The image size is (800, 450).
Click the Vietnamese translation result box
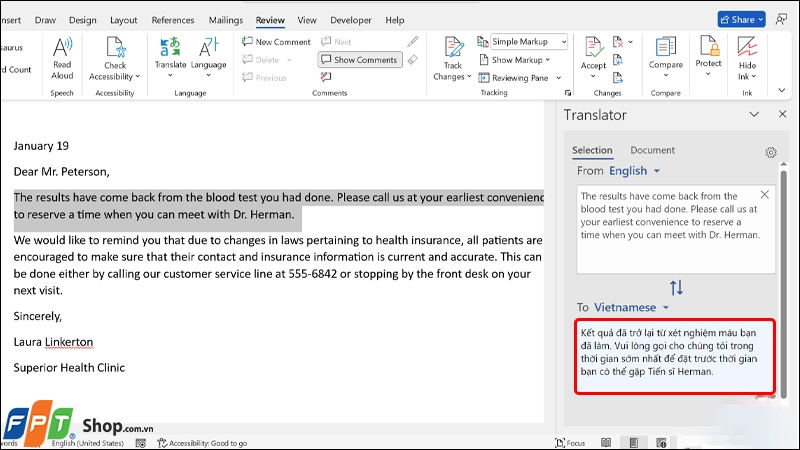(674, 356)
